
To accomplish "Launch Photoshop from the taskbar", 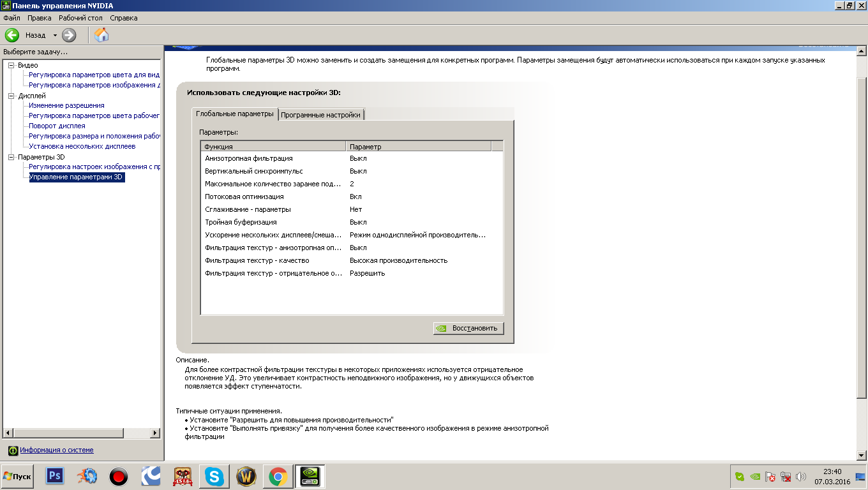I will coord(55,476).
